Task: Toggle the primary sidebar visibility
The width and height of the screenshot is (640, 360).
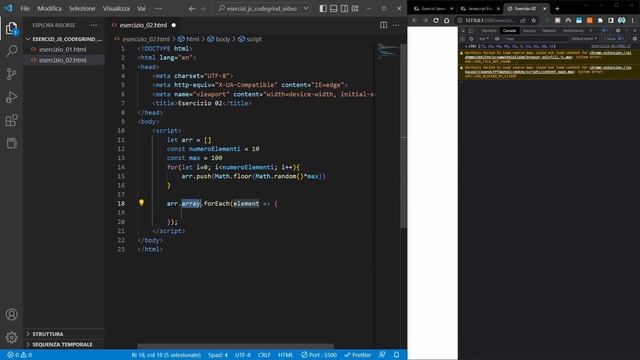Action: point(323,8)
